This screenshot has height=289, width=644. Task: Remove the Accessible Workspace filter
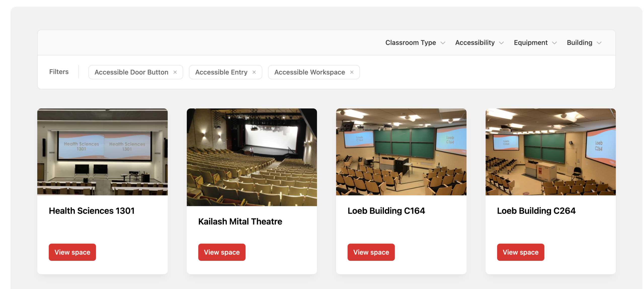click(x=352, y=72)
